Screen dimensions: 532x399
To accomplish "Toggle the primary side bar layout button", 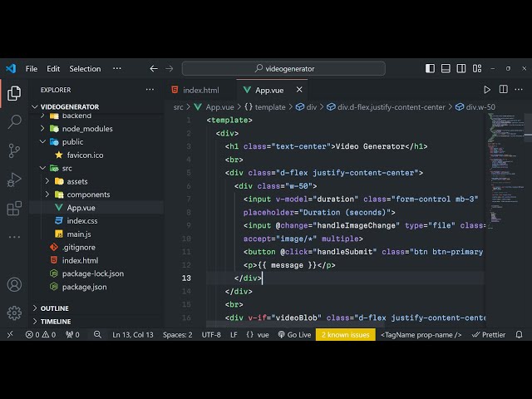I will point(431,68).
